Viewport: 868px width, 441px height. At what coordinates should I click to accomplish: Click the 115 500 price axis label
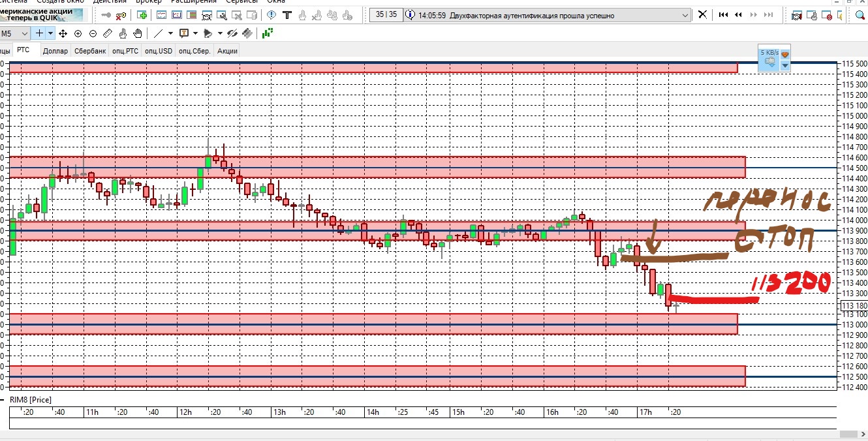pyautogui.click(x=854, y=63)
